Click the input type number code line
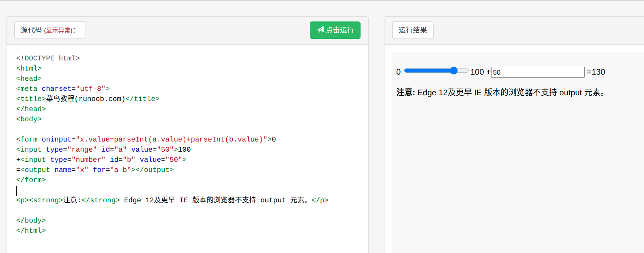Image resolution: width=644 pixels, height=253 pixels. 101,160
